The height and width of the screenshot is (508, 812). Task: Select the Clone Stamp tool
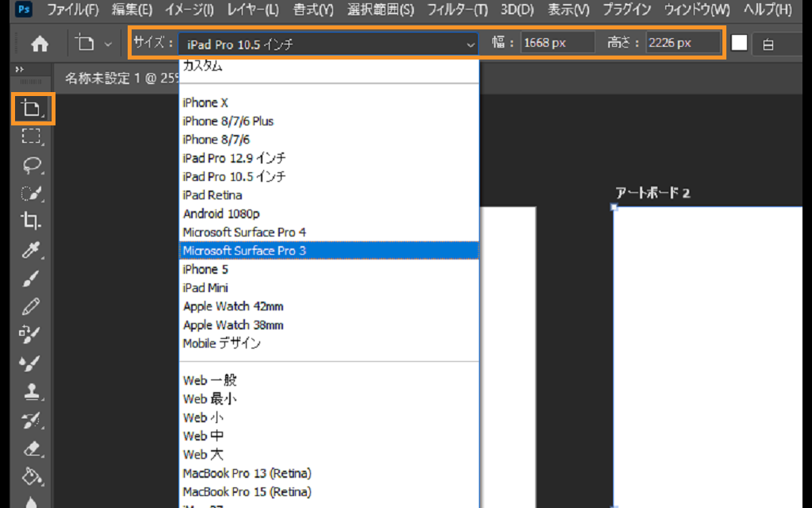click(x=32, y=391)
